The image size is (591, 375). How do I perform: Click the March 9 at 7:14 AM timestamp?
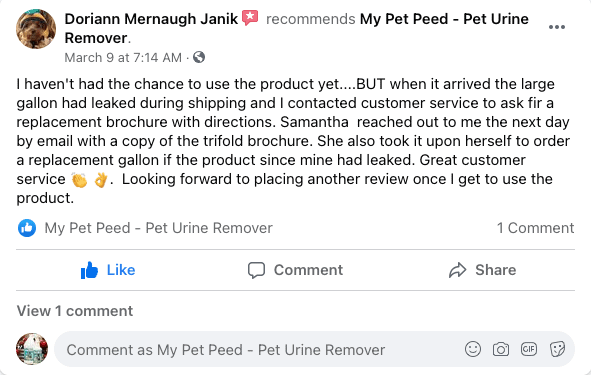(x=123, y=57)
